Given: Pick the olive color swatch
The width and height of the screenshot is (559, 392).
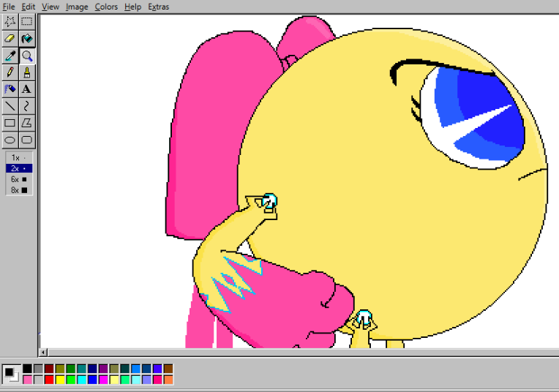Looking at the screenshot, I should point(60,369).
